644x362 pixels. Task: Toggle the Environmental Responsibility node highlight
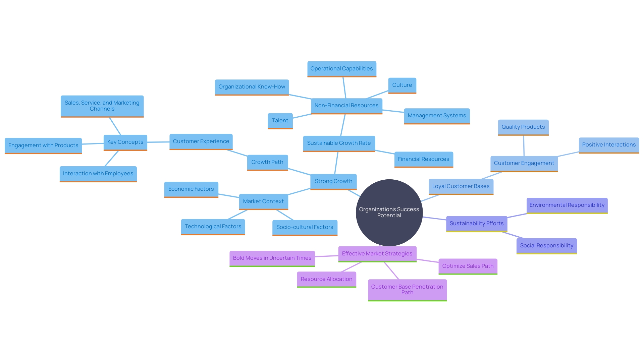566,205
